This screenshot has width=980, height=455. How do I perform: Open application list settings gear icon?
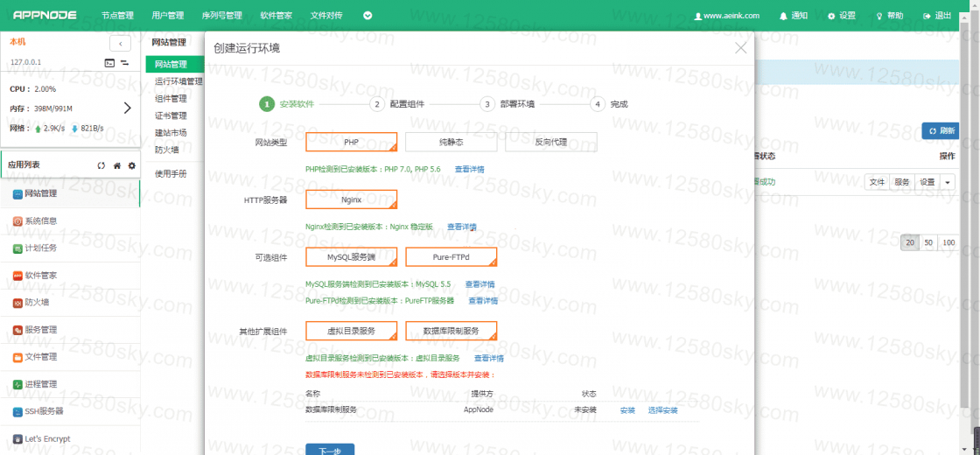click(132, 165)
